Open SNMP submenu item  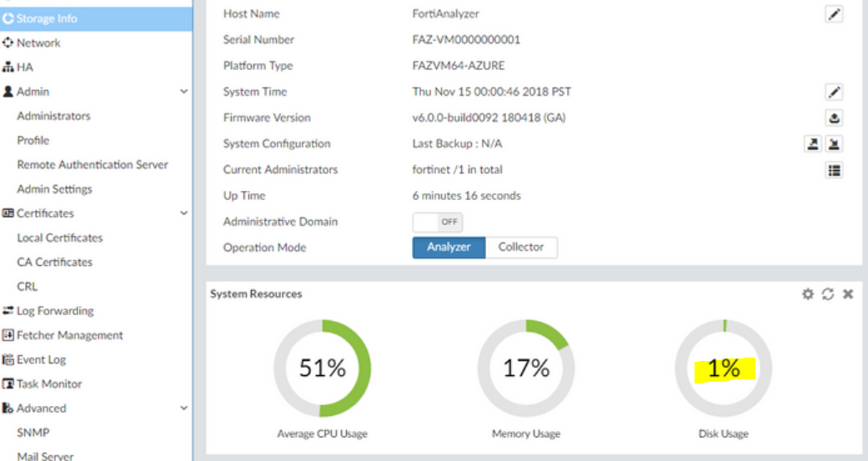tap(33, 432)
